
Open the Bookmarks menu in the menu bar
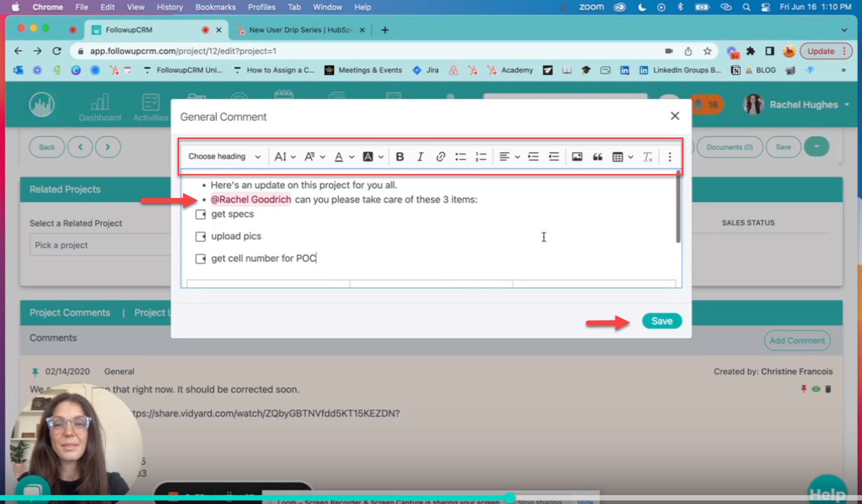215,7
